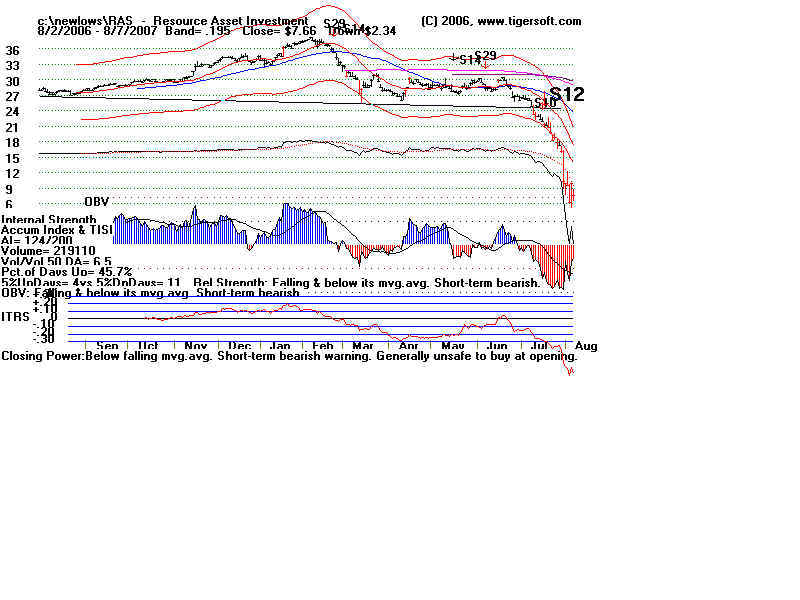This screenshot has height=600, width=800.
Task: Click the 6 price axis label
Action: pyautogui.click(x=9, y=204)
